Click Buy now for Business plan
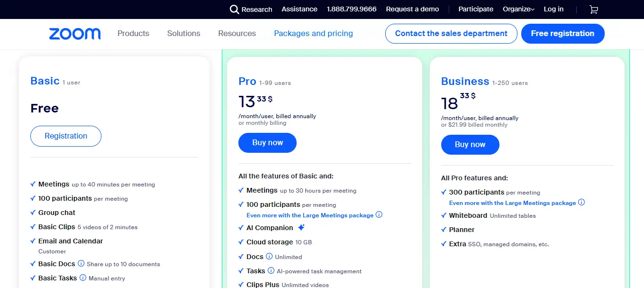The height and width of the screenshot is (288, 644). pyautogui.click(x=470, y=145)
